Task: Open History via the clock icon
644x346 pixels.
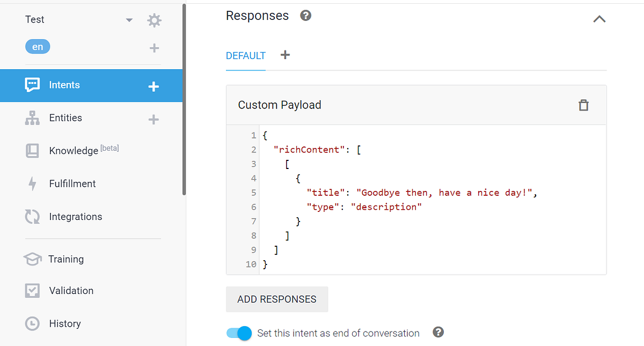Action: click(32, 323)
